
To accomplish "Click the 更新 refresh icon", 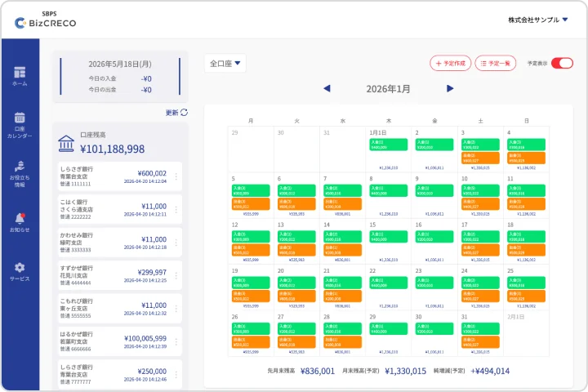I will tap(184, 112).
